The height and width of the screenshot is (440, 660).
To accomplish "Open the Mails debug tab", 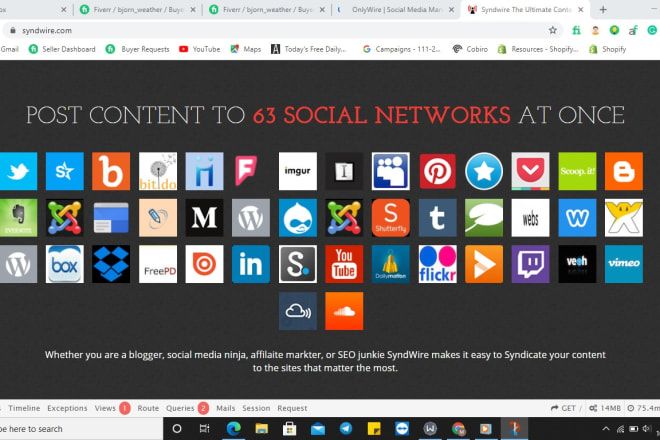I will coord(226,408).
